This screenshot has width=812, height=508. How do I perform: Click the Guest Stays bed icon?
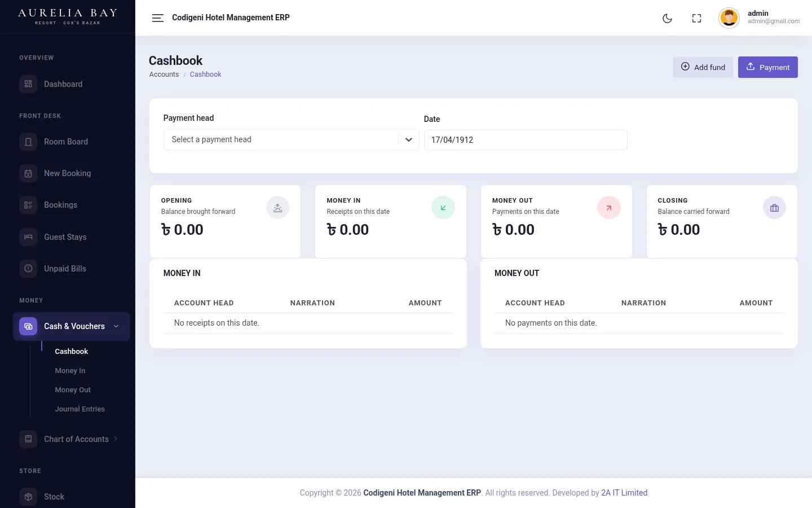[x=28, y=237]
